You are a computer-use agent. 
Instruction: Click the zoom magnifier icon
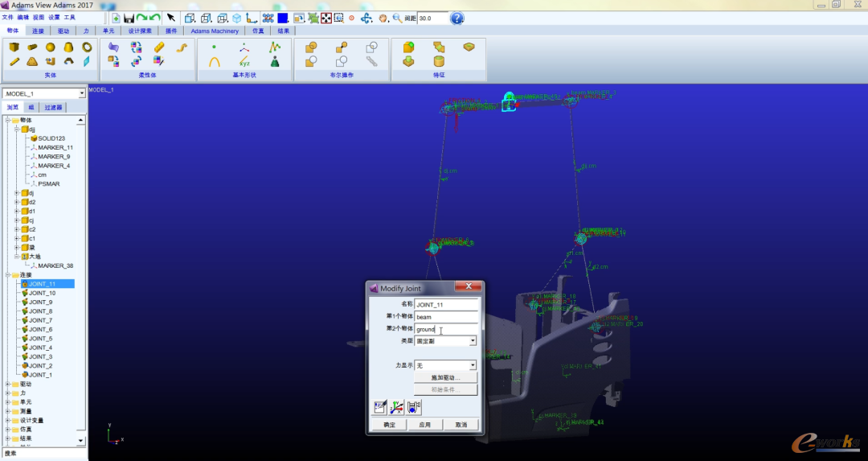point(397,19)
